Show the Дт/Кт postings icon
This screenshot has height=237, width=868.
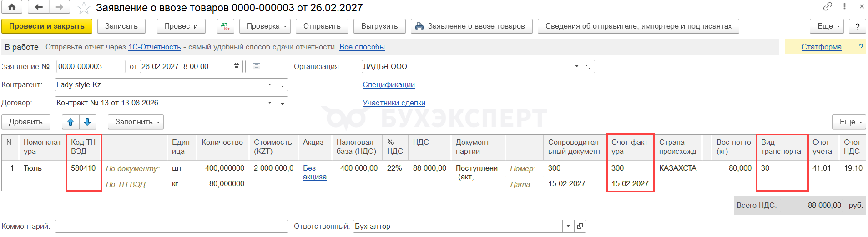pyautogui.click(x=226, y=26)
